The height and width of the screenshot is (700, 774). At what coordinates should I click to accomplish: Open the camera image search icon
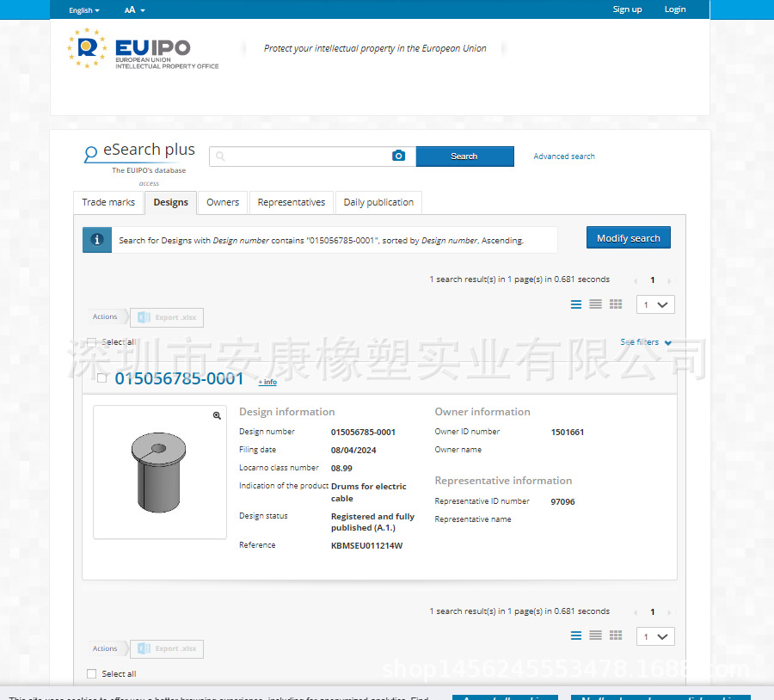(398, 156)
